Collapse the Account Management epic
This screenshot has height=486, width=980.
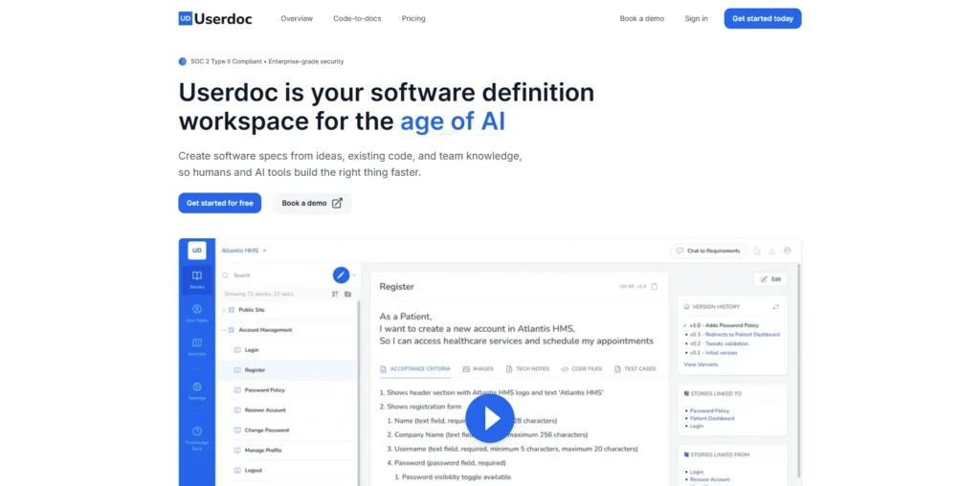tap(224, 330)
